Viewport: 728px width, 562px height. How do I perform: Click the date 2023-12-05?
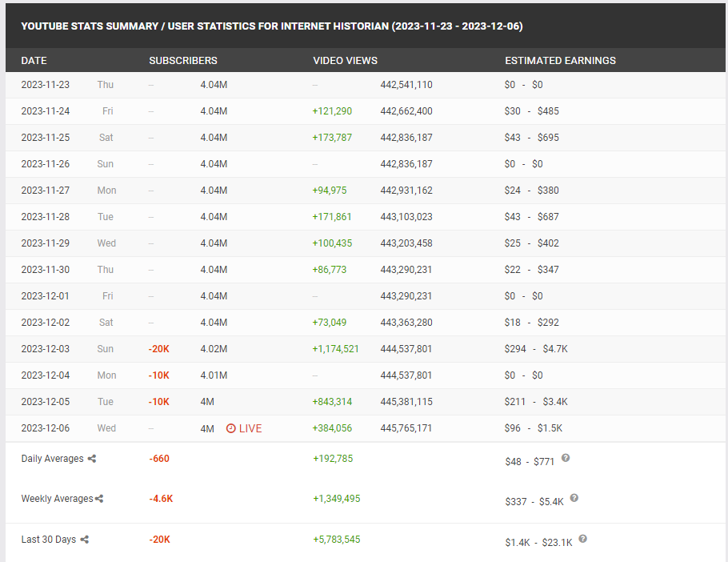point(45,402)
